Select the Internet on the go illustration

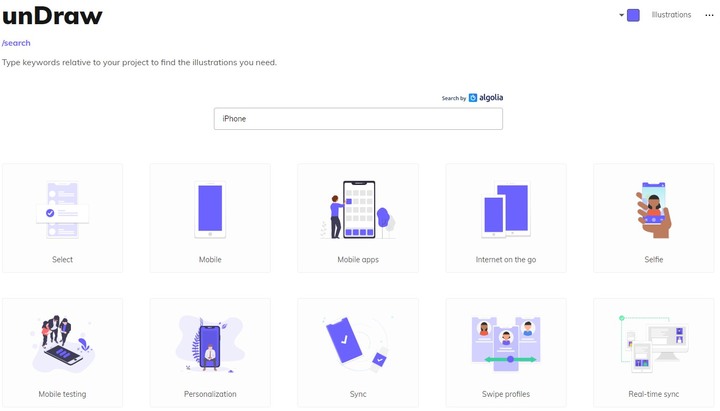(x=506, y=218)
